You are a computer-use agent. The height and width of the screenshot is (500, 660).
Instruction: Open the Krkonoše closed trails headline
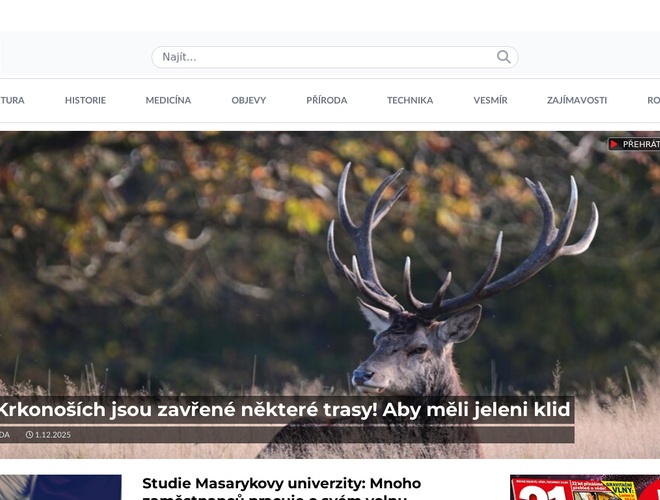(285, 410)
